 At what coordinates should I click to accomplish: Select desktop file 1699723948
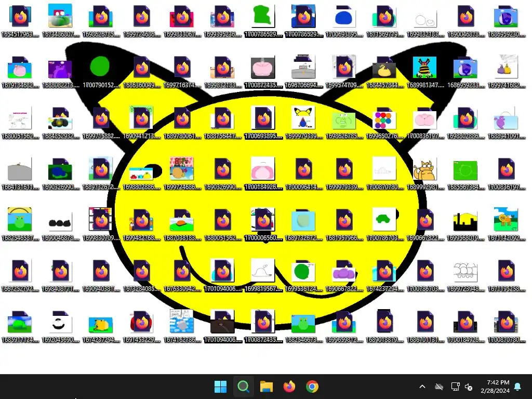click(466, 275)
